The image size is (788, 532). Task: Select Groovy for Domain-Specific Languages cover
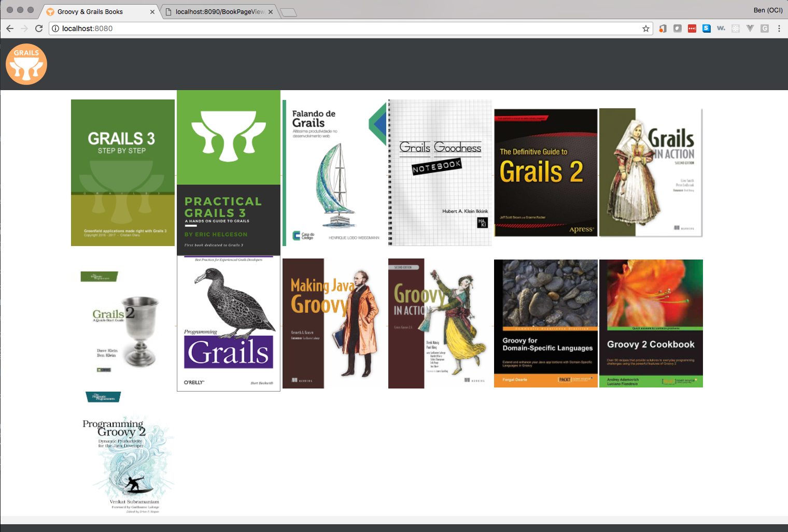546,323
